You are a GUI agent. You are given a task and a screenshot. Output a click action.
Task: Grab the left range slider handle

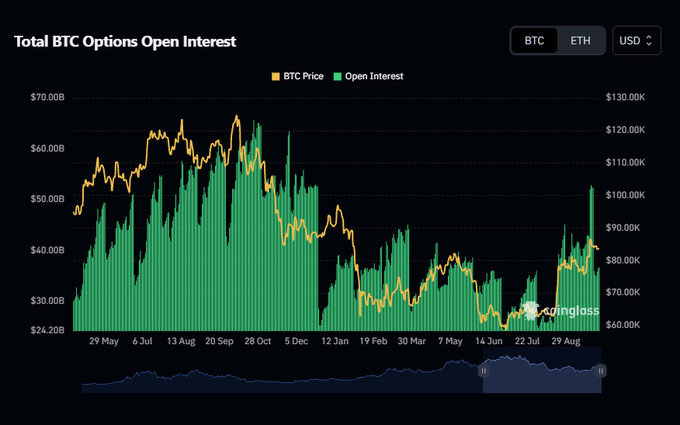click(484, 371)
